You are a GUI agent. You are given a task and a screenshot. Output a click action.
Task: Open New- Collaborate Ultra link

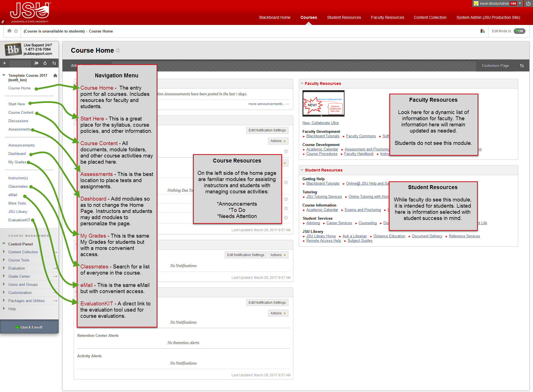[320, 123]
